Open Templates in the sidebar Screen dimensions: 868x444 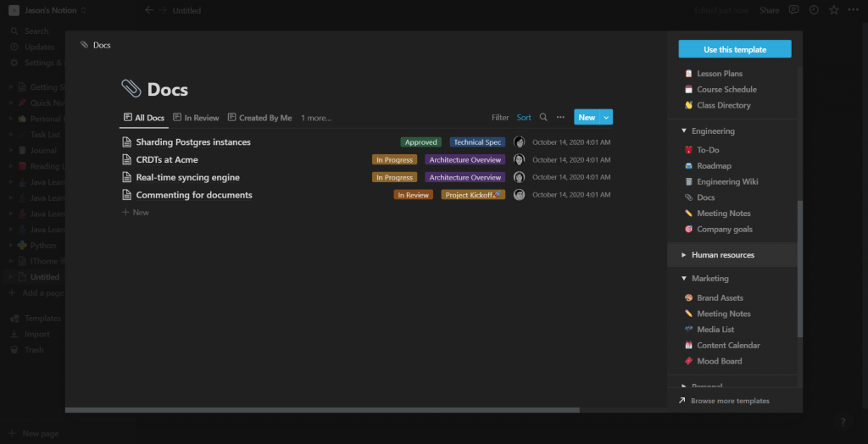coord(36,319)
